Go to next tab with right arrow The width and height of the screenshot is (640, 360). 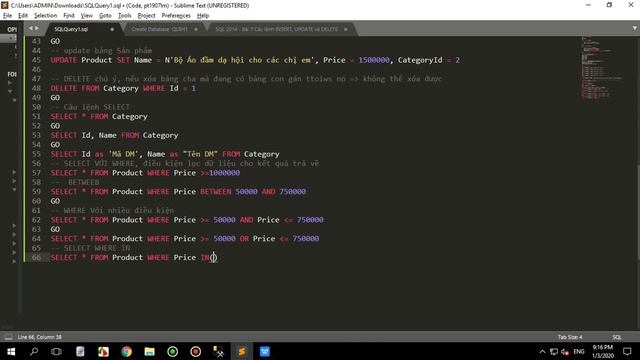(37, 29)
